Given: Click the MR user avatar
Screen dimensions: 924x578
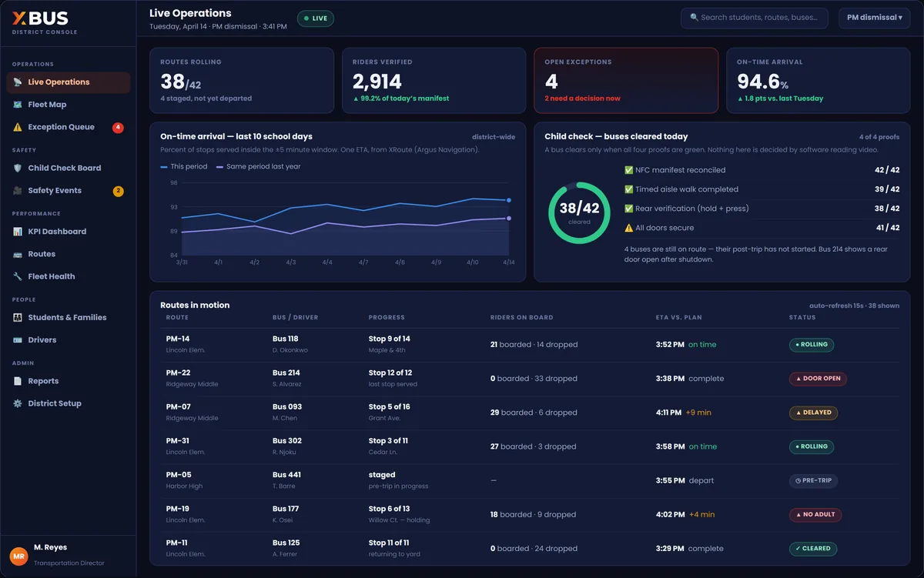Looking at the screenshot, I should pos(18,555).
